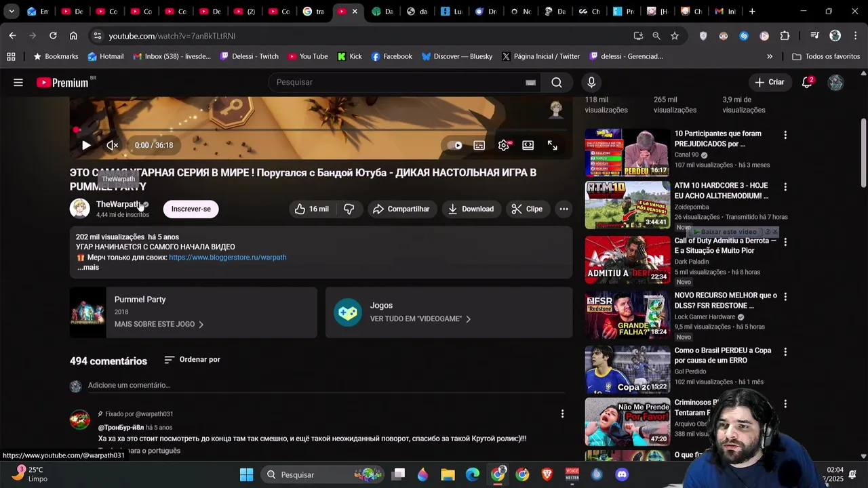Click the Adicione um comentário field
The width and height of the screenshot is (868, 488).
pyautogui.click(x=325, y=386)
